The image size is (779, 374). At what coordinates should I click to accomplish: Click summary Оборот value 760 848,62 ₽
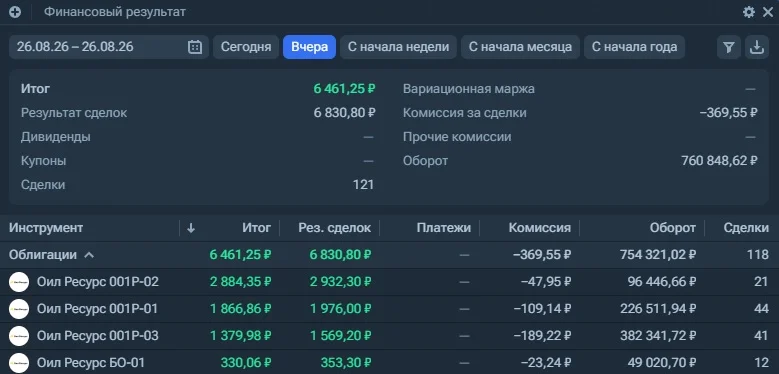point(719,161)
